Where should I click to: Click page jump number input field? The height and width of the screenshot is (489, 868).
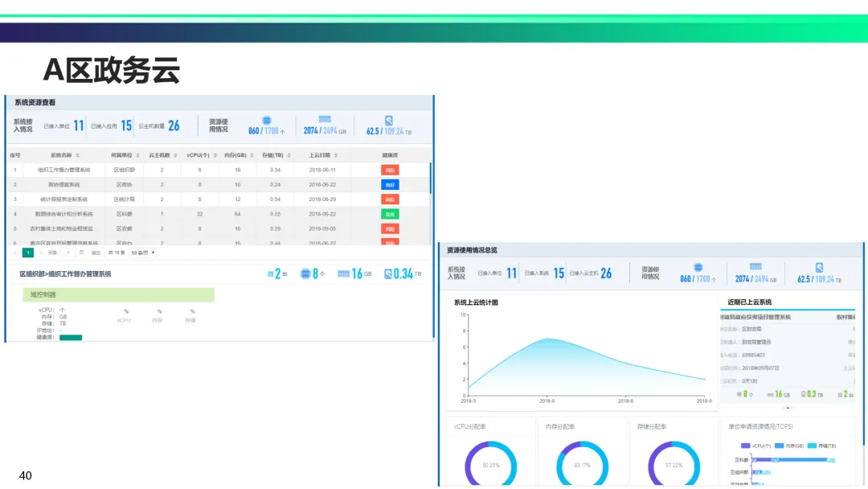pyautogui.click(x=68, y=253)
